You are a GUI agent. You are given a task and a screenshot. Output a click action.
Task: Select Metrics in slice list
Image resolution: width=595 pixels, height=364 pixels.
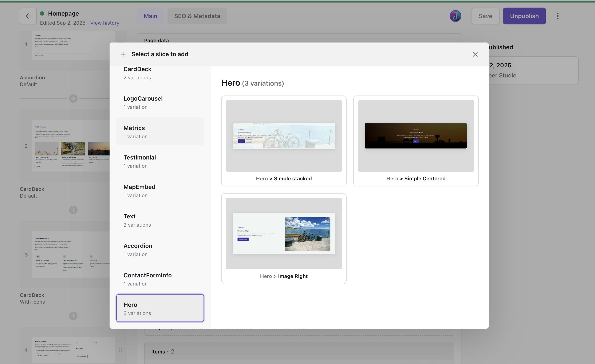pos(160,132)
